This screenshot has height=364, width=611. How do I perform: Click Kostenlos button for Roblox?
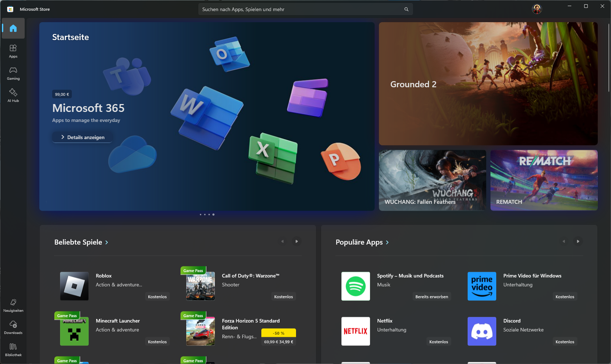(x=157, y=297)
